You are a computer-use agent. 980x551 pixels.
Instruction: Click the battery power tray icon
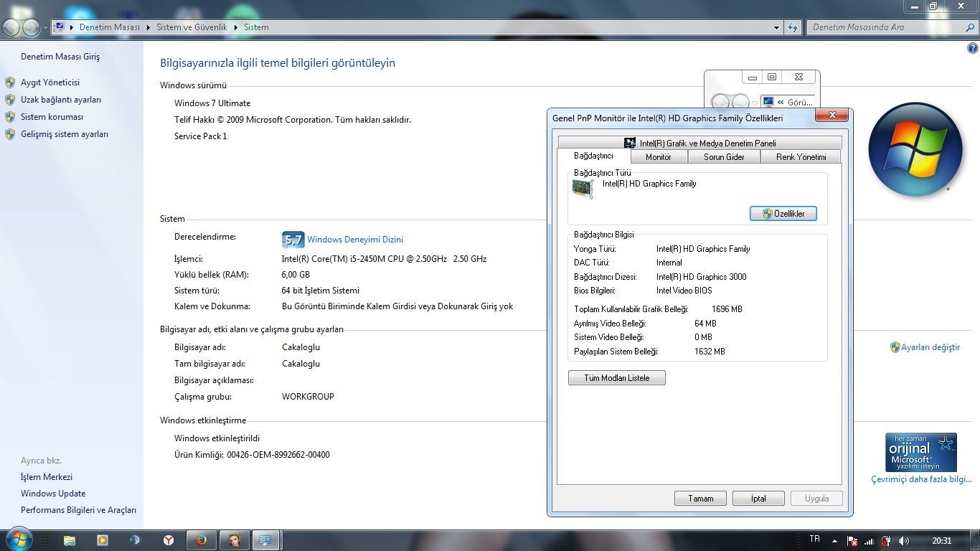pyautogui.click(x=886, y=540)
